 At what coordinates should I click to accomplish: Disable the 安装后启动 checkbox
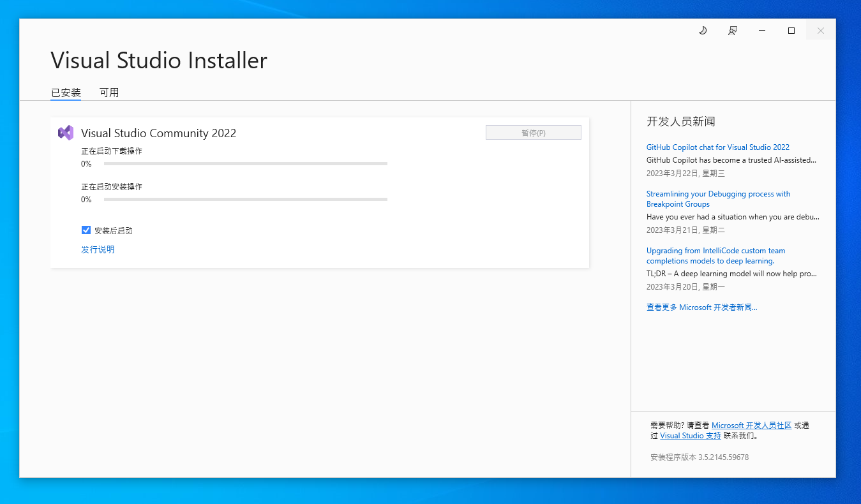click(x=86, y=230)
